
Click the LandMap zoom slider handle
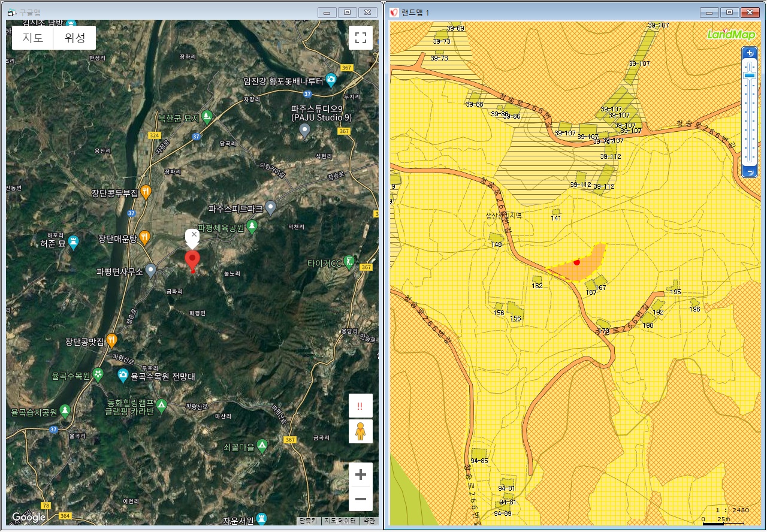coord(749,75)
